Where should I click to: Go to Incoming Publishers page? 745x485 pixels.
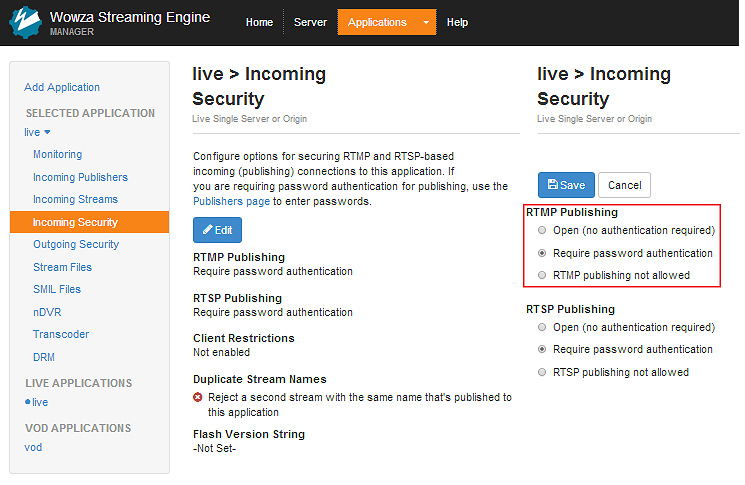(x=80, y=177)
